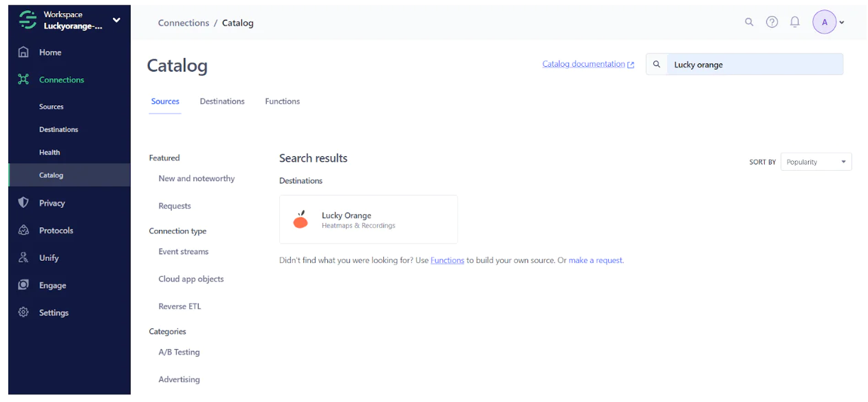Open the Unify section
This screenshot has height=402, width=868.
pos(23,257)
